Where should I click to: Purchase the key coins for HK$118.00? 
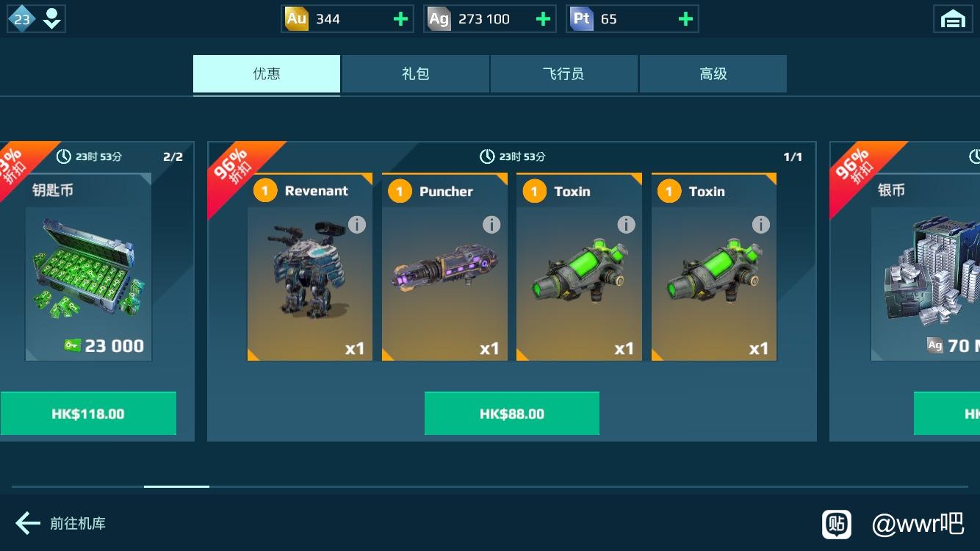pos(88,414)
